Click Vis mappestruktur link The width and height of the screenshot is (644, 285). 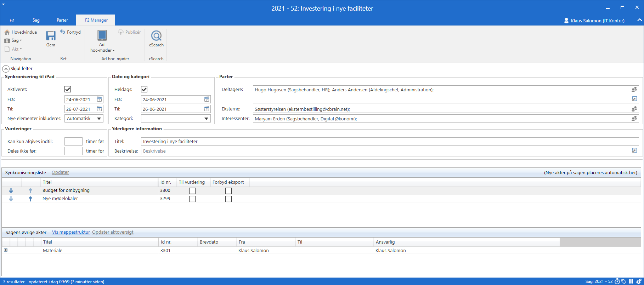(71, 232)
